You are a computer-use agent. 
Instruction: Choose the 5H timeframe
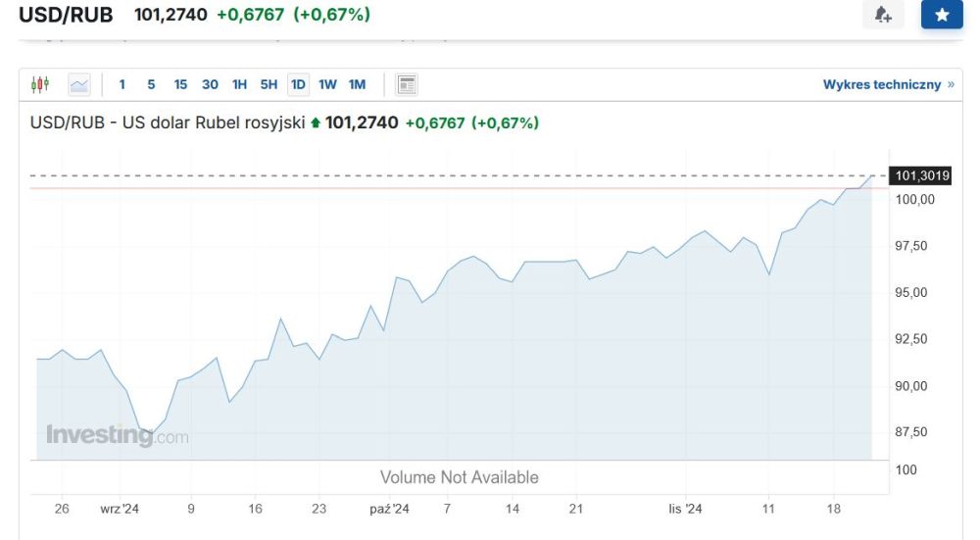point(269,84)
